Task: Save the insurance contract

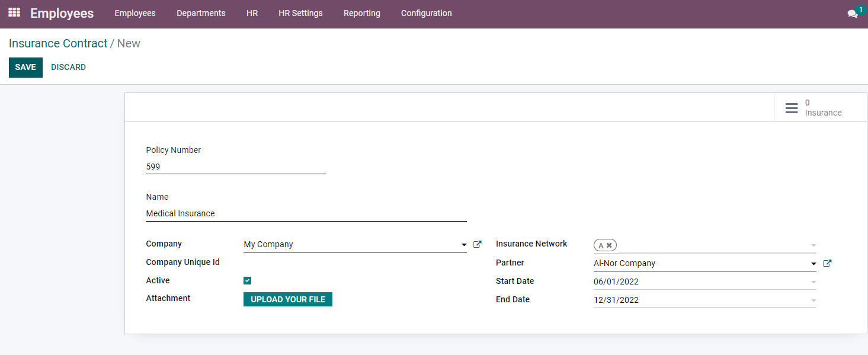Action: pyautogui.click(x=25, y=68)
